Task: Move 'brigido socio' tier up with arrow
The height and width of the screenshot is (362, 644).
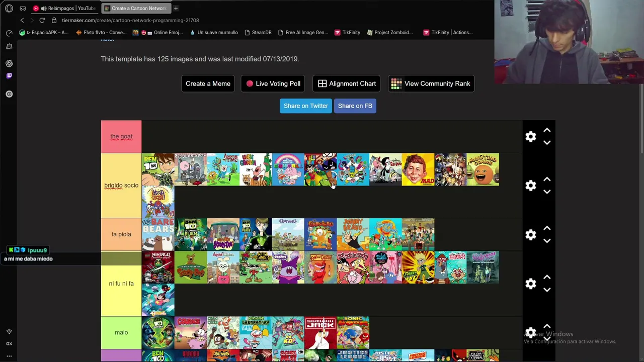Action: [547, 179]
